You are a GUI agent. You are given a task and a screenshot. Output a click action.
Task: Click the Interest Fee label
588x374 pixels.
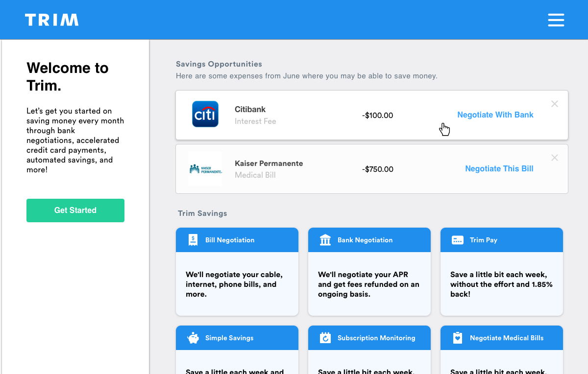(x=255, y=121)
